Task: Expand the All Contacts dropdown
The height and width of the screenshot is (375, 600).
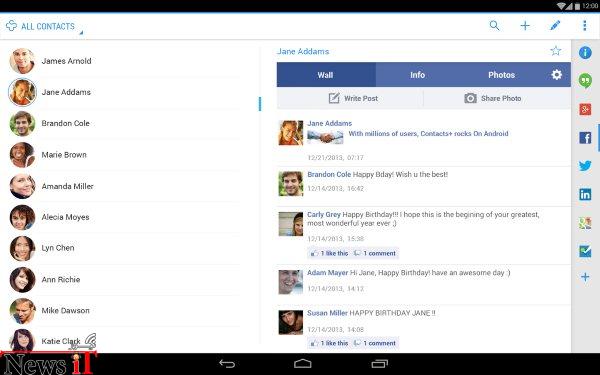Action: click(x=44, y=26)
